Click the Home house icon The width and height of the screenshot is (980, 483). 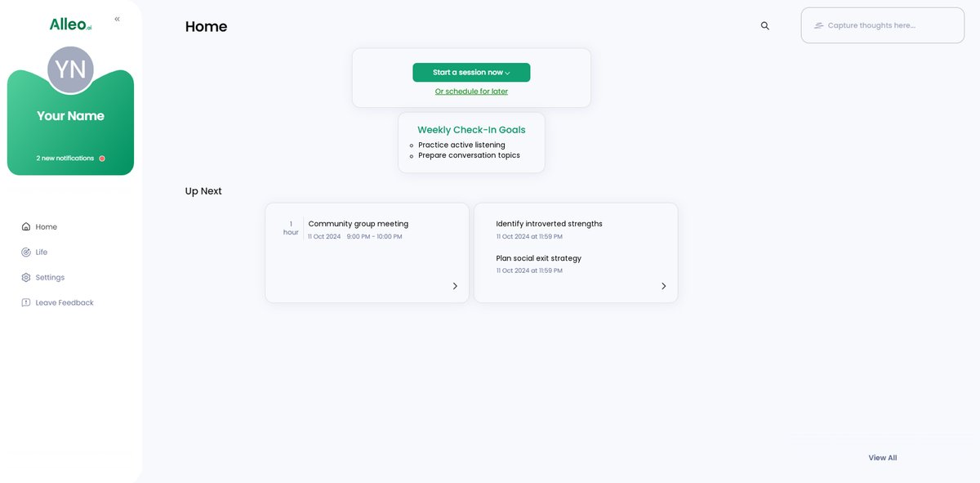click(26, 227)
